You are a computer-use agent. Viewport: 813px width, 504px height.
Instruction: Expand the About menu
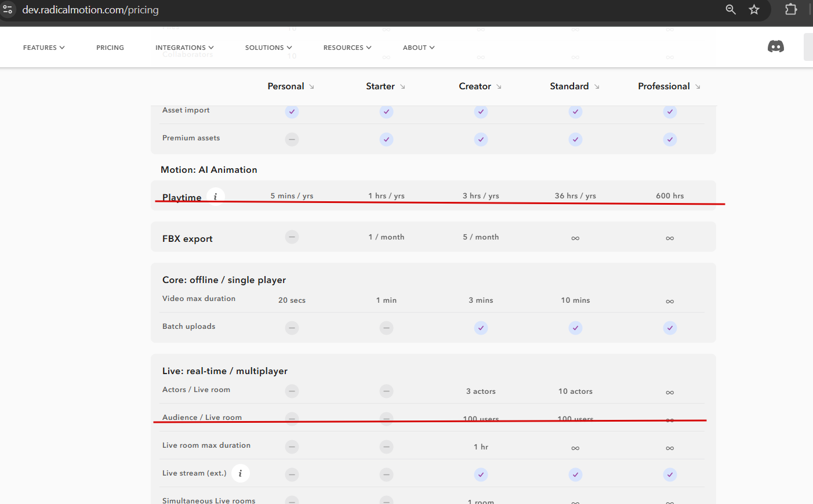(x=419, y=48)
